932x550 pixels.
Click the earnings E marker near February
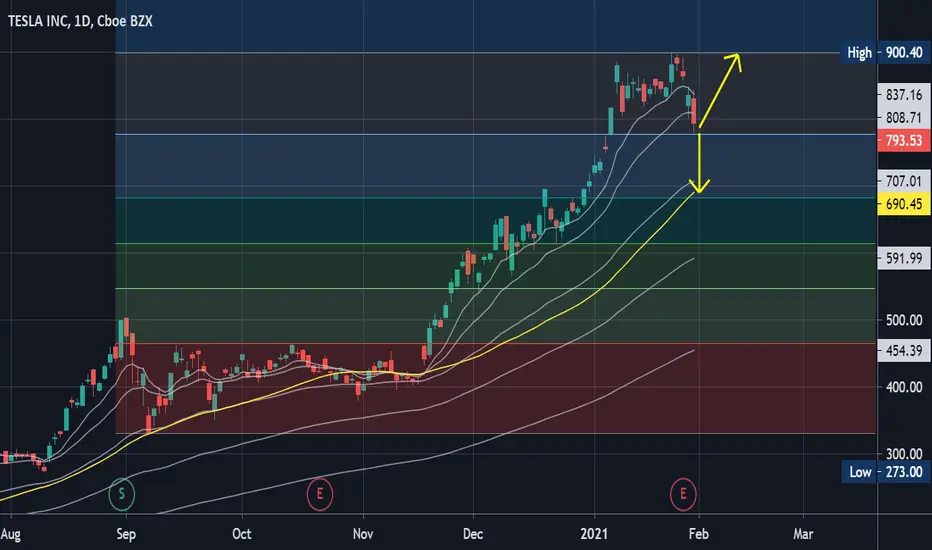click(683, 494)
